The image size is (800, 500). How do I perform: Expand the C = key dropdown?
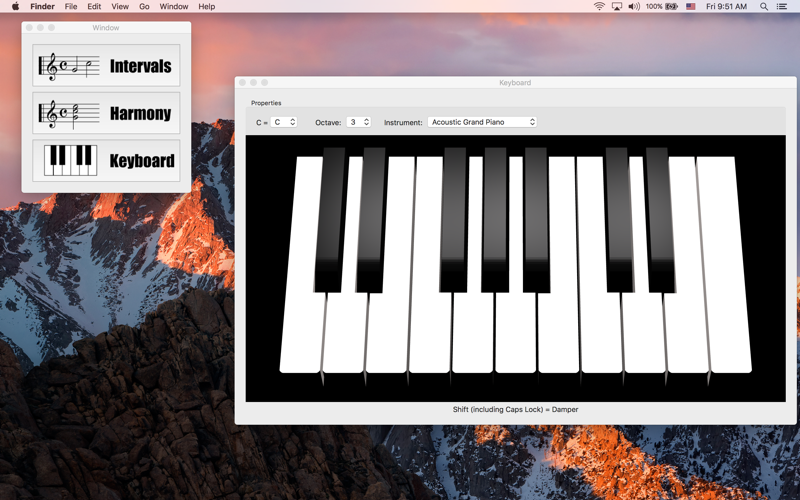coord(284,122)
